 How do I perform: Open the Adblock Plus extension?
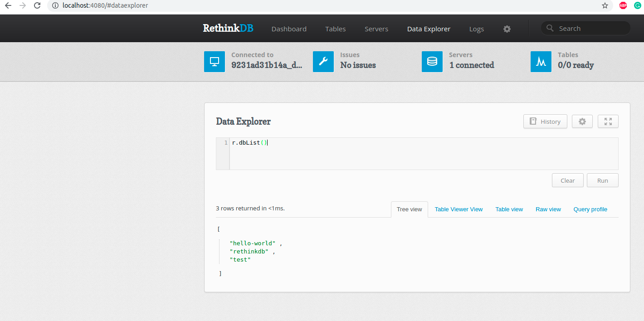click(623, 5)
